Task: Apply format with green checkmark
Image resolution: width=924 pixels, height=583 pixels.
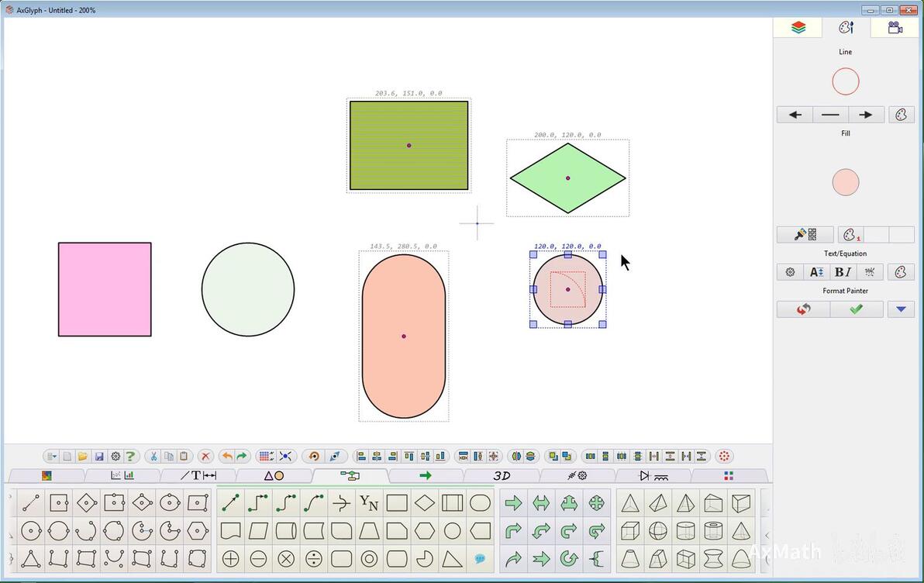Action: click(857, 309)
